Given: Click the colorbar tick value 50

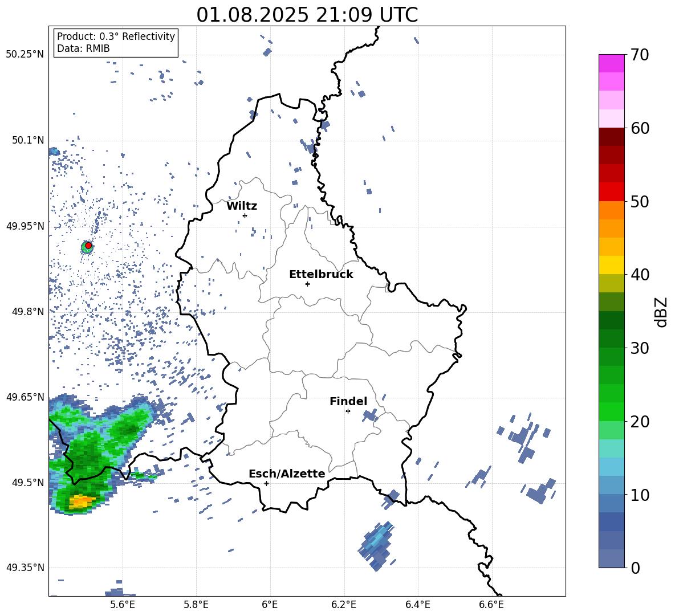Looking at the screenshot, I should tap(640, 202).
